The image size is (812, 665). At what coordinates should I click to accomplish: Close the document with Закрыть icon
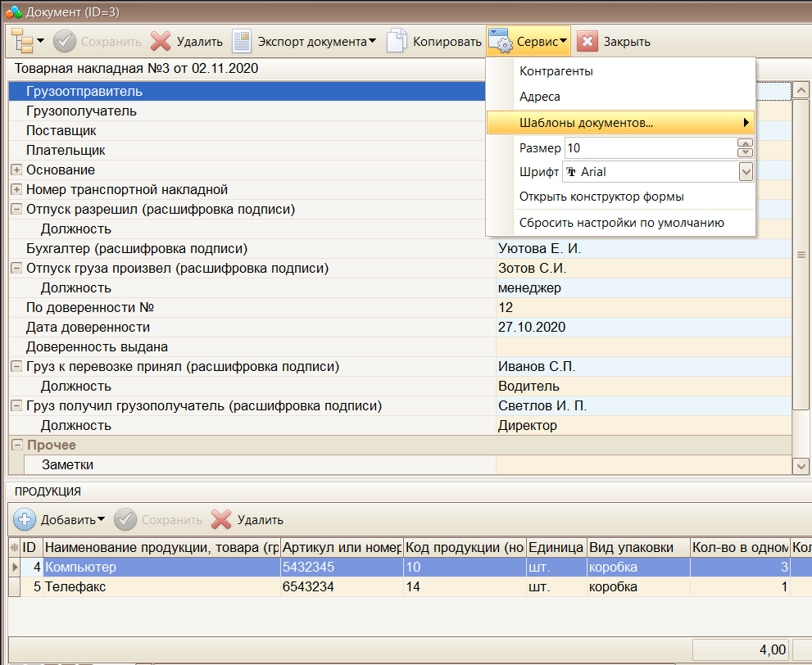587,41
